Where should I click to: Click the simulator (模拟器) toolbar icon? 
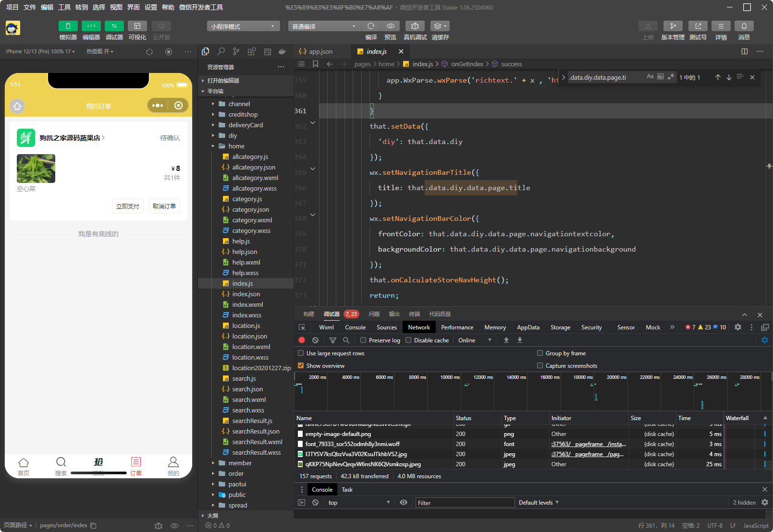point(68,26)
